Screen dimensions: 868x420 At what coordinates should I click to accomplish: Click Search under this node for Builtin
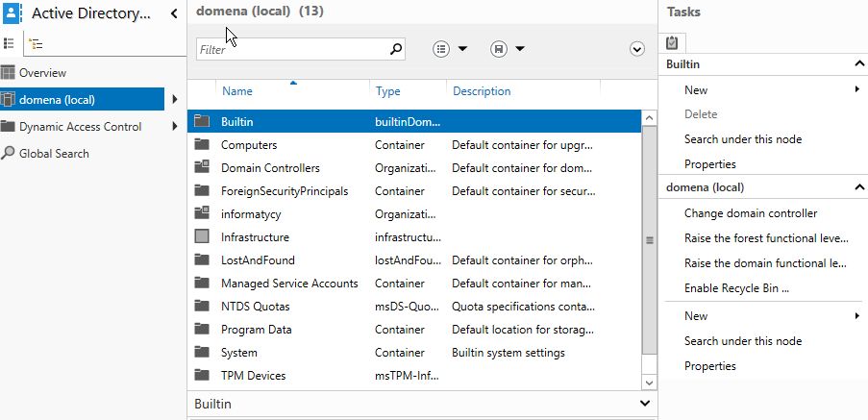coord(743,139)
